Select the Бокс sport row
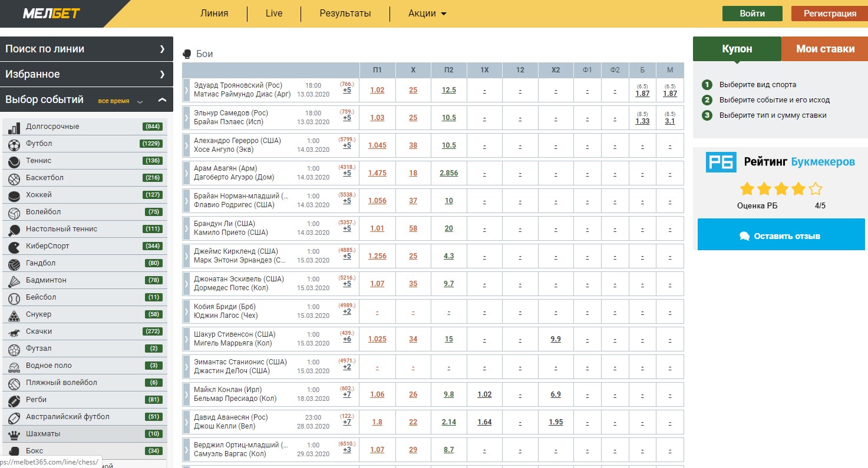 [x=84, y=451]
